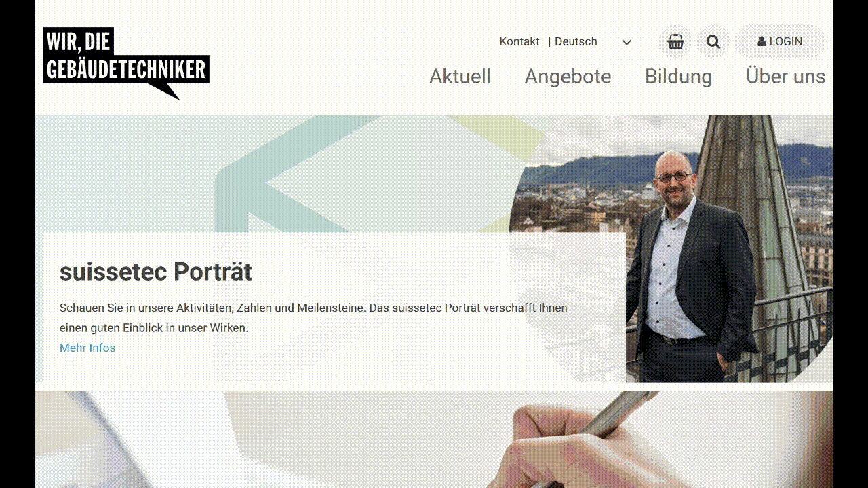Expand the language chevron arrow
Image resolution: width=868 pixels, height=488 pixels.
pos(627,42)
